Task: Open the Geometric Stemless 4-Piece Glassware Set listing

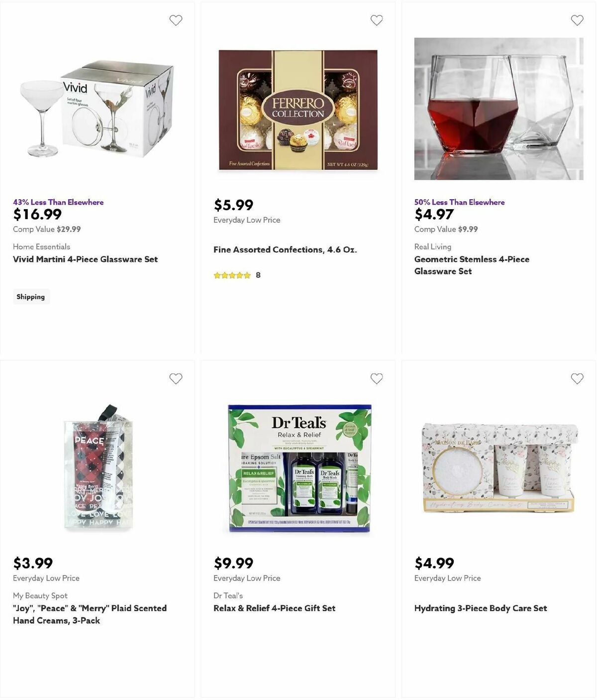Action: click(x=472, y=265)
